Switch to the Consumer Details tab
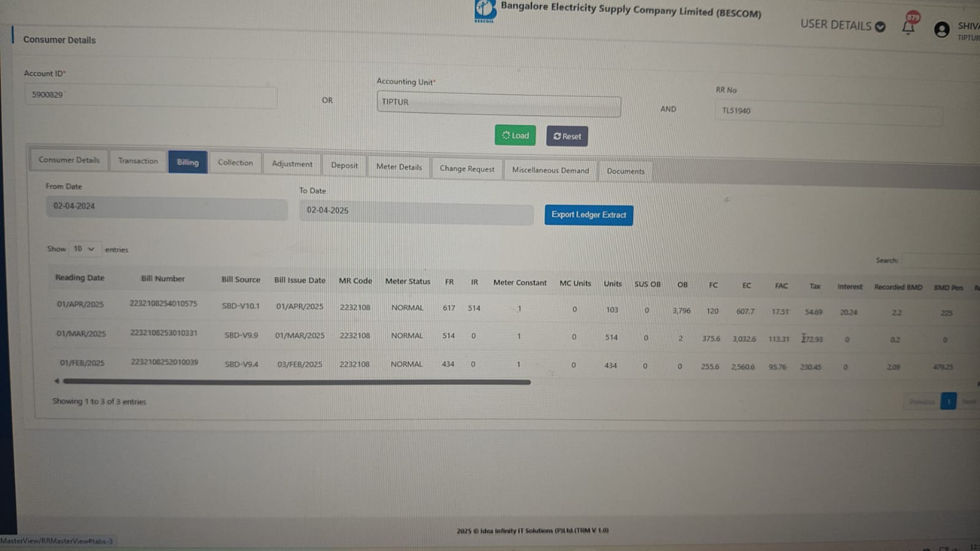The height and width of the screenshot is (551, 980). tap(69, 160)
